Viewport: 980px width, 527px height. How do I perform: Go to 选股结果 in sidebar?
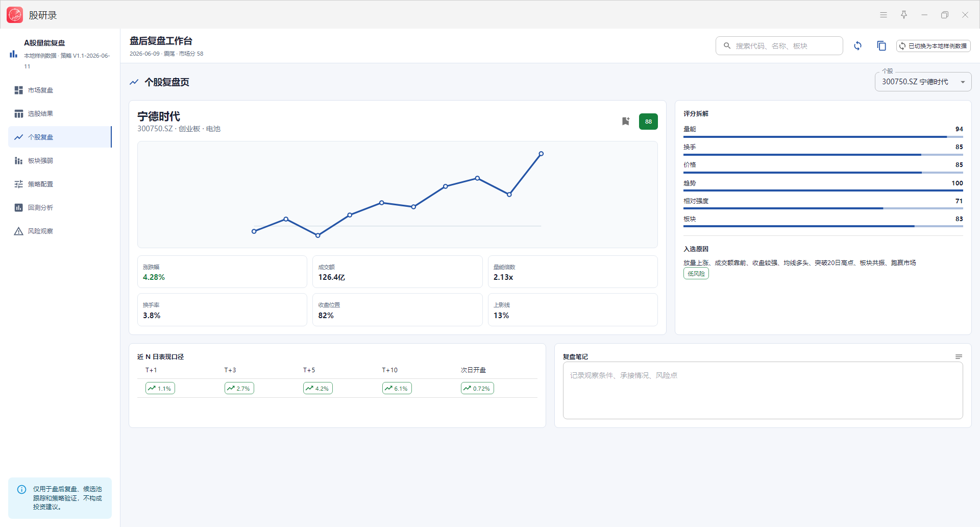click(60, 114)
